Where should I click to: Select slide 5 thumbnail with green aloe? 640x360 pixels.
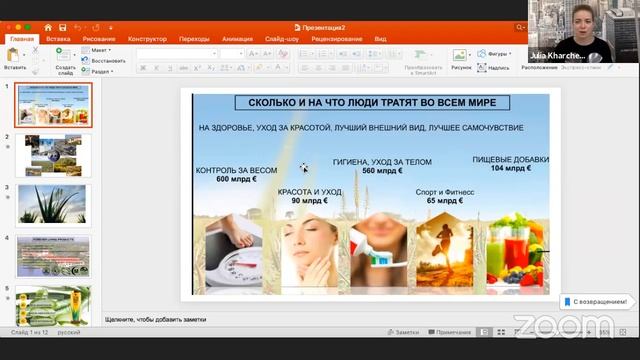pos(53,306)
